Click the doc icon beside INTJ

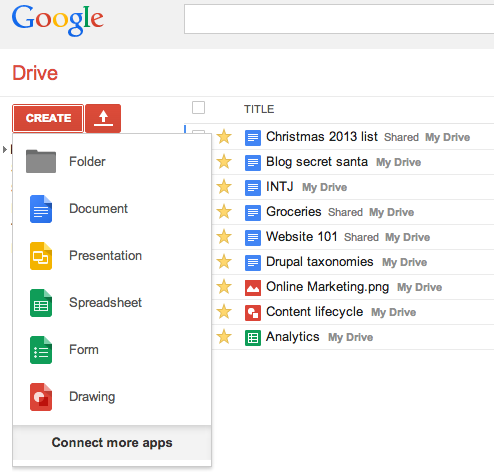(253, 187)
